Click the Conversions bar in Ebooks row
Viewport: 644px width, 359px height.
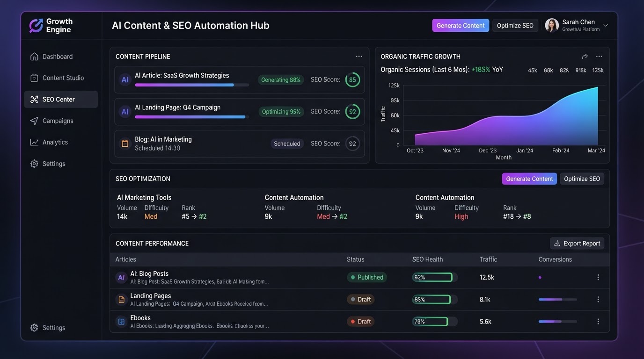[x=558, y=322]
